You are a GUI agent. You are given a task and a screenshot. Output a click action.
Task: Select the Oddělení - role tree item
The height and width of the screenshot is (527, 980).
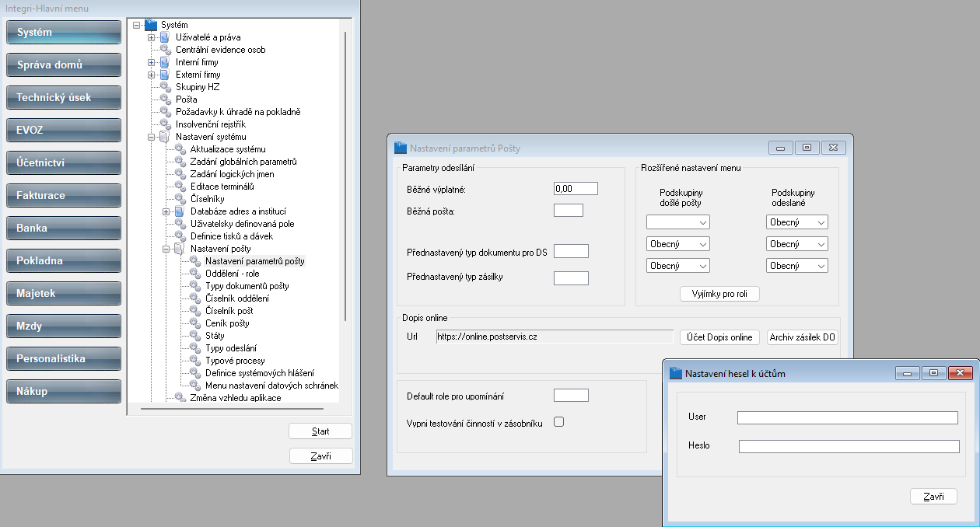[233, 274]
